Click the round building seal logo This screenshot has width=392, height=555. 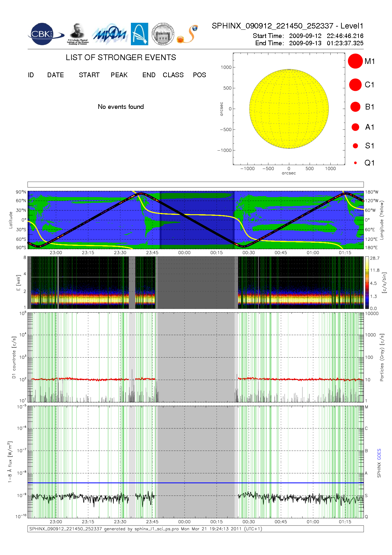[163, 34]
